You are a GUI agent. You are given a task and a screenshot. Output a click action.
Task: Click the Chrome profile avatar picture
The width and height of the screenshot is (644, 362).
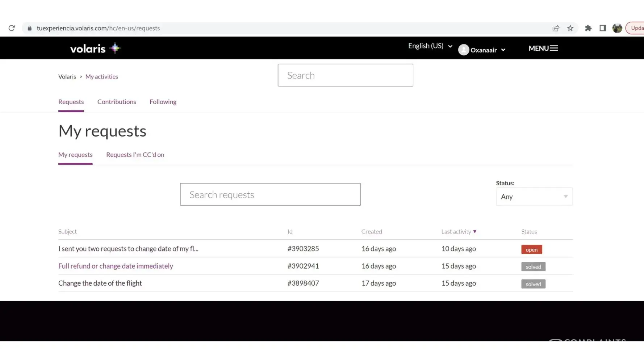coord(617,28)
